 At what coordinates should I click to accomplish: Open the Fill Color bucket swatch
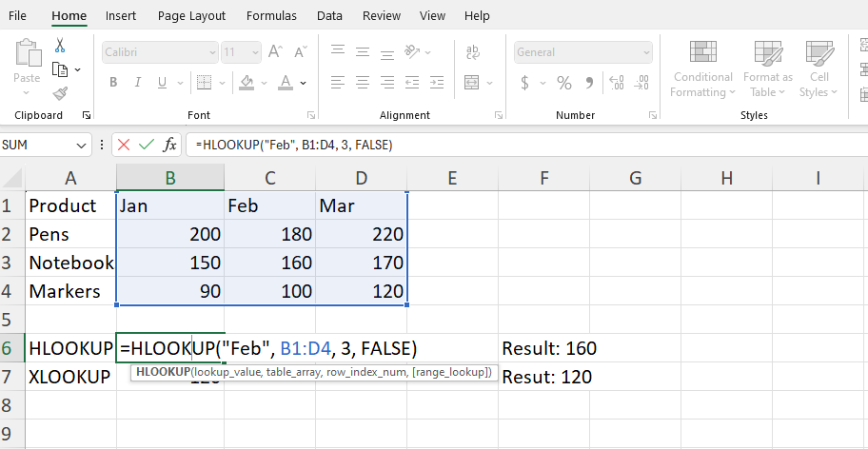click(246, 83)
